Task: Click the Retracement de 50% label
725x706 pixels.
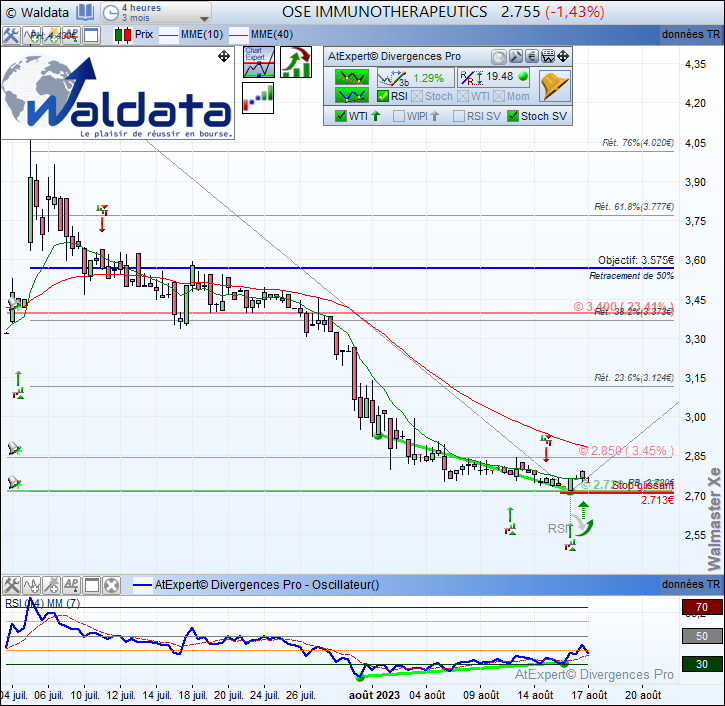Action: tap(632, 276)
